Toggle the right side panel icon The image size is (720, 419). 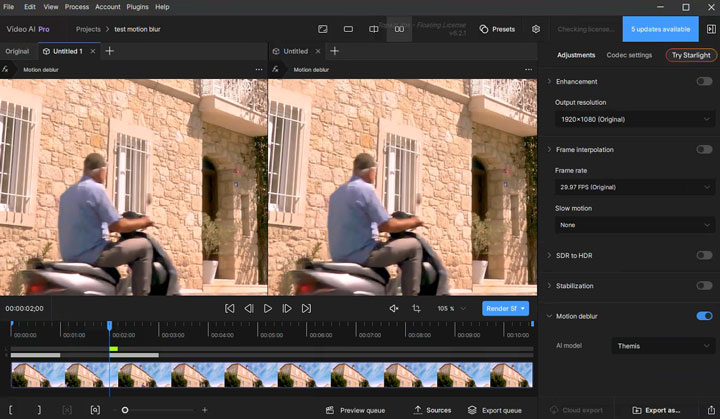point(711,29)
